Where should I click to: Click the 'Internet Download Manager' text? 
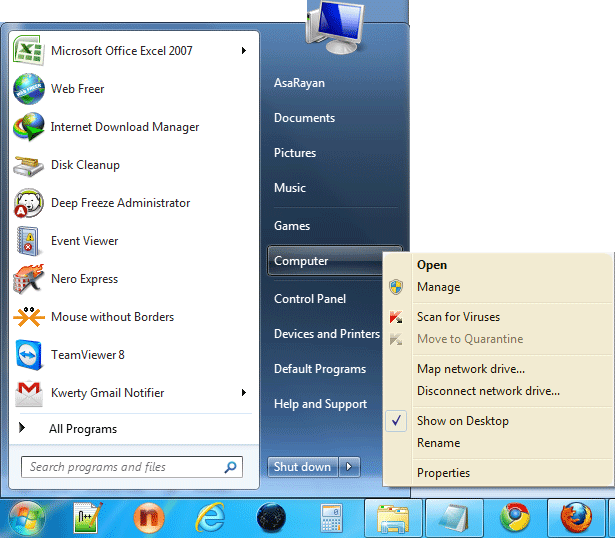pos(125,127)
